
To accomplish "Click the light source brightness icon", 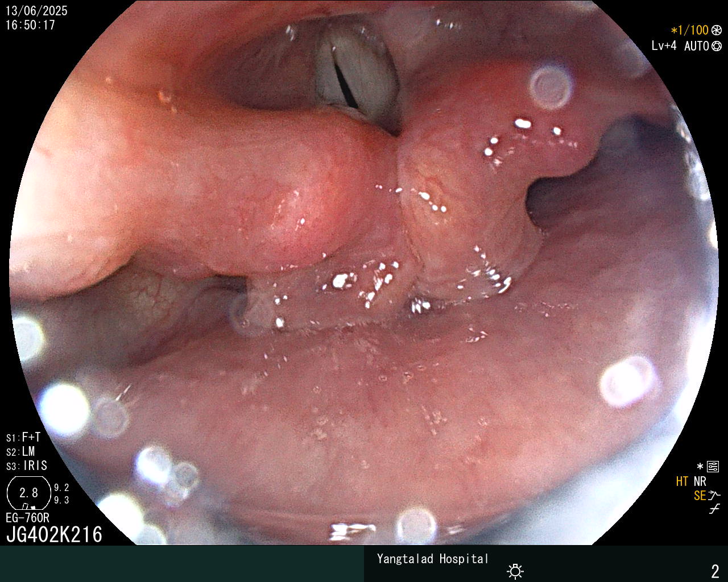I will coord(515,571).
